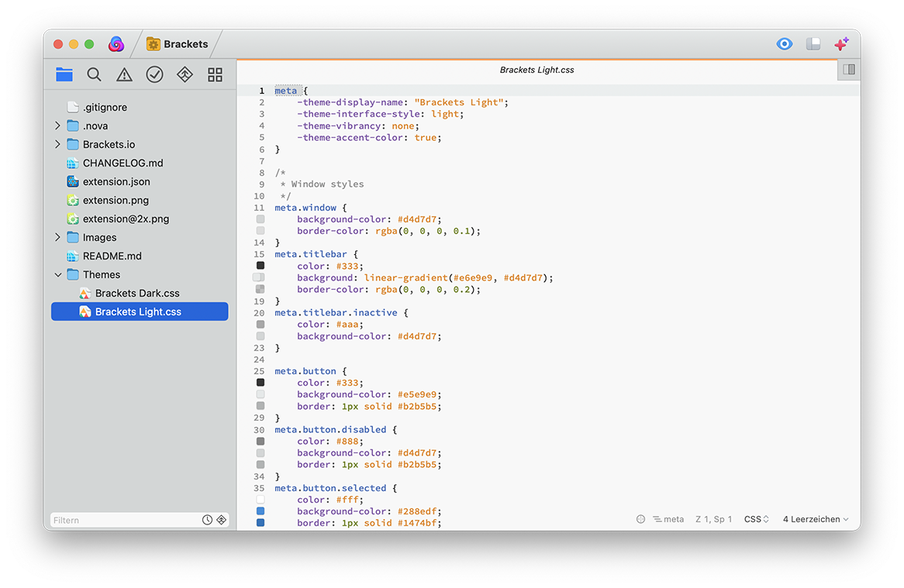Click the #1474bf border color swatch

tap(261, 522)
